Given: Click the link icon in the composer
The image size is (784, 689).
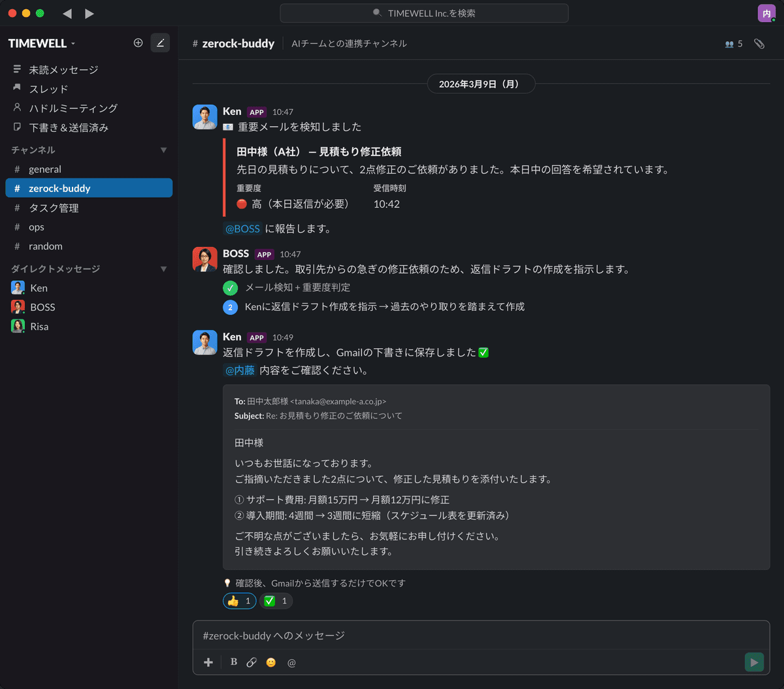Looking at the screenshot, I should tap(252, 662).
